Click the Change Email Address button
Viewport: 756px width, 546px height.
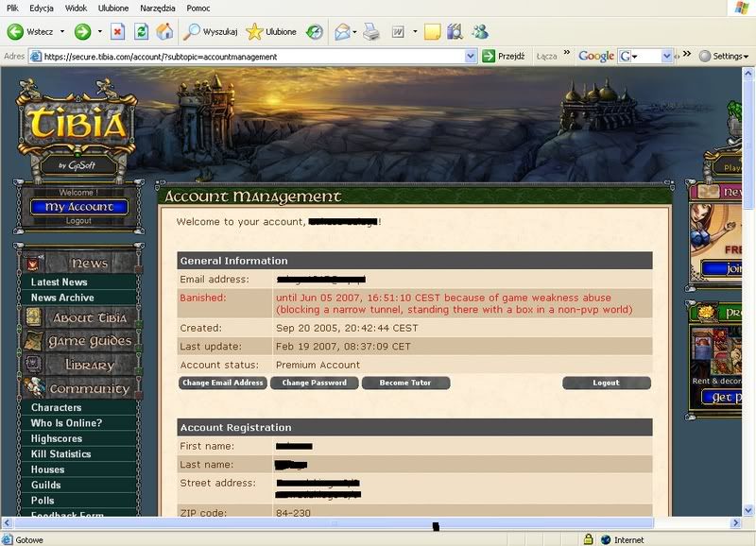pyautogui.click(x=223, y=383)
